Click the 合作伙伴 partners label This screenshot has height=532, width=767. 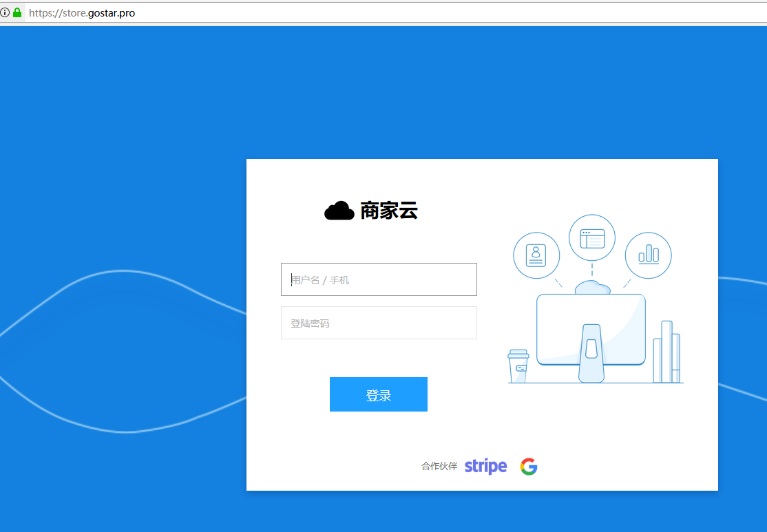coord(439,466)
